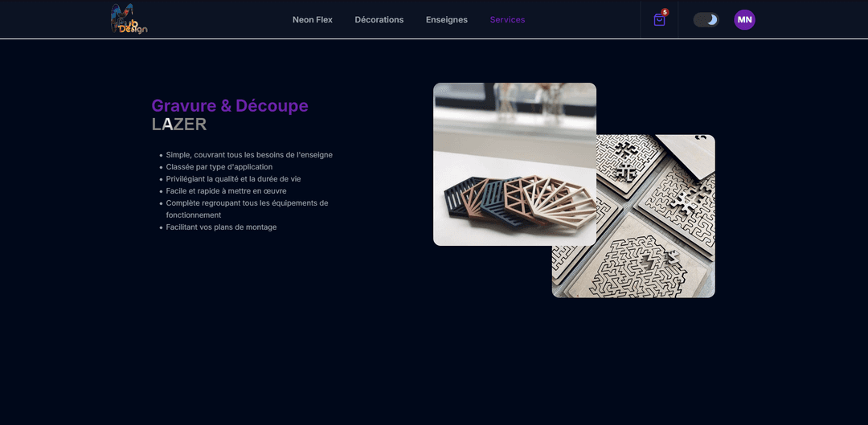Click 'Complète regroupant tous les équipements' bullet
Screen dimensions: 868x425
[247, 209]
